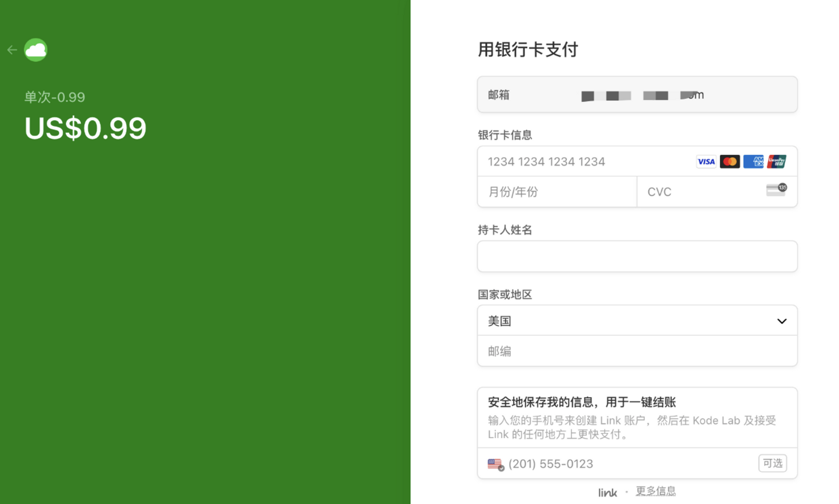The image size is (839, 504).
Task: Click the 可选 optional badge
Action: [x=772, y=463]
